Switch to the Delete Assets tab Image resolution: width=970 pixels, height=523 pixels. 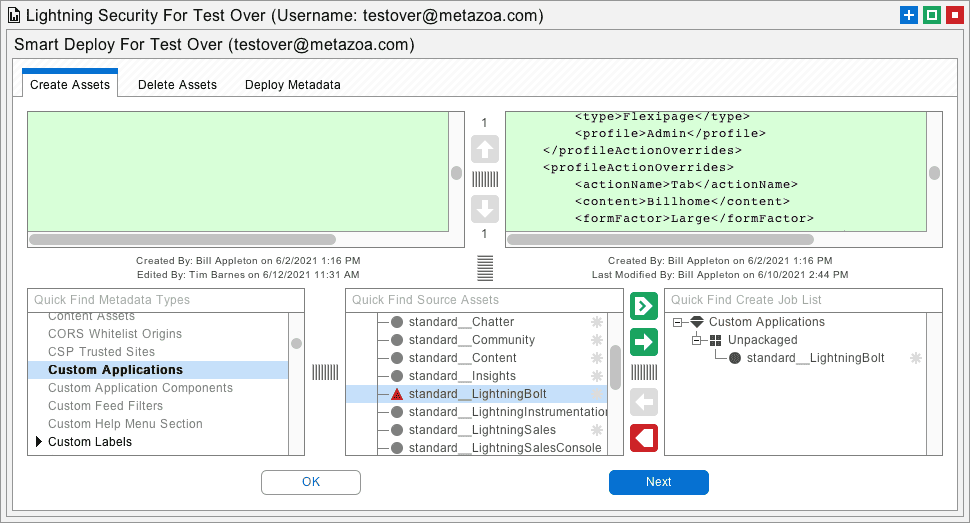tap(178, 85)
